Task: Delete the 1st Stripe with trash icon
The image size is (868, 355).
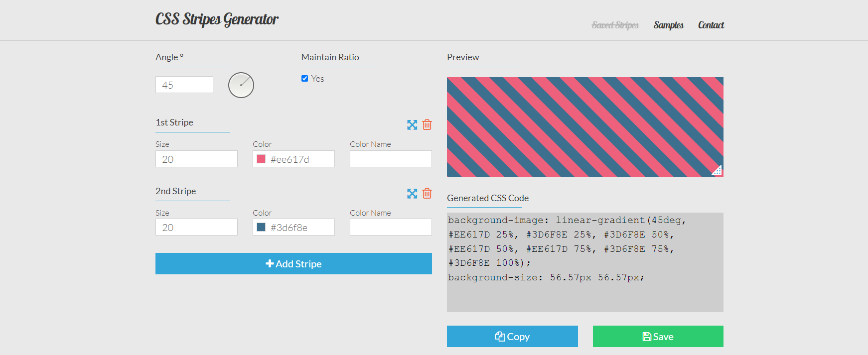Action: coord(427,124)
